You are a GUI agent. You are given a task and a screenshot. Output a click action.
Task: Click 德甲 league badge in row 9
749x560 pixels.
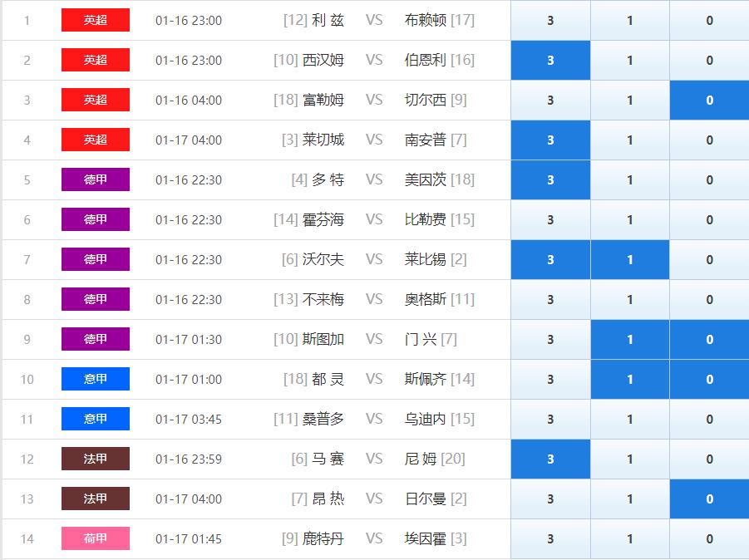pos(96,339)
